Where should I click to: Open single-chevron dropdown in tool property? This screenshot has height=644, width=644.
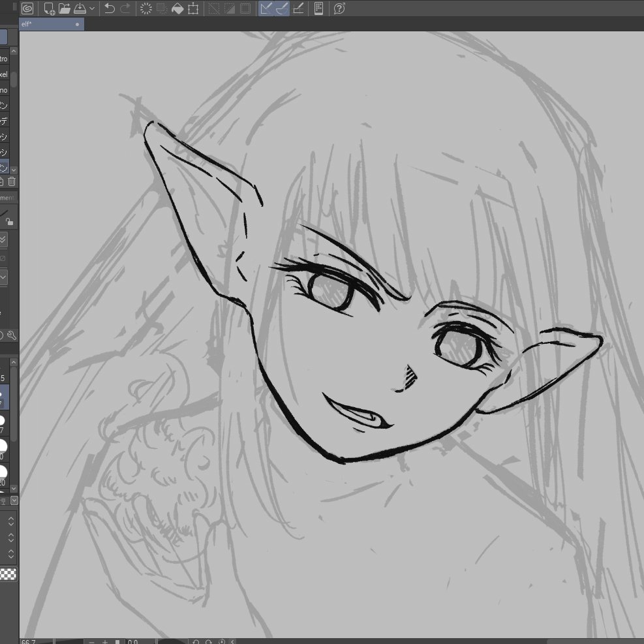point(3,277)
